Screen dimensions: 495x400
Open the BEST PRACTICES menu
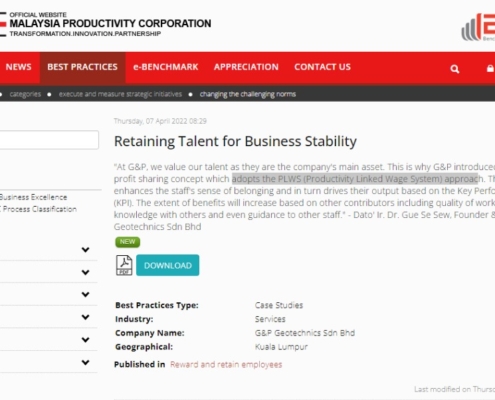pos(83,67)
